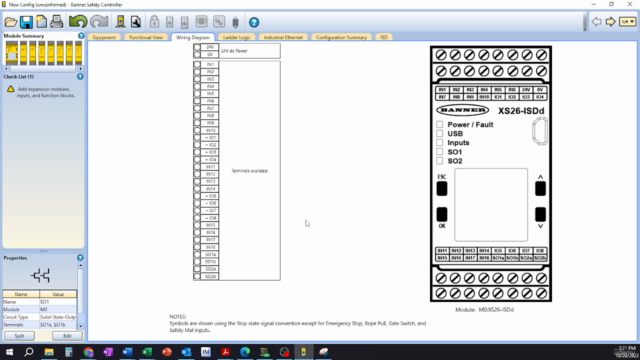Click the down arrow button on controller module
Screen dimensions: 640x360
tap(540, 214)
